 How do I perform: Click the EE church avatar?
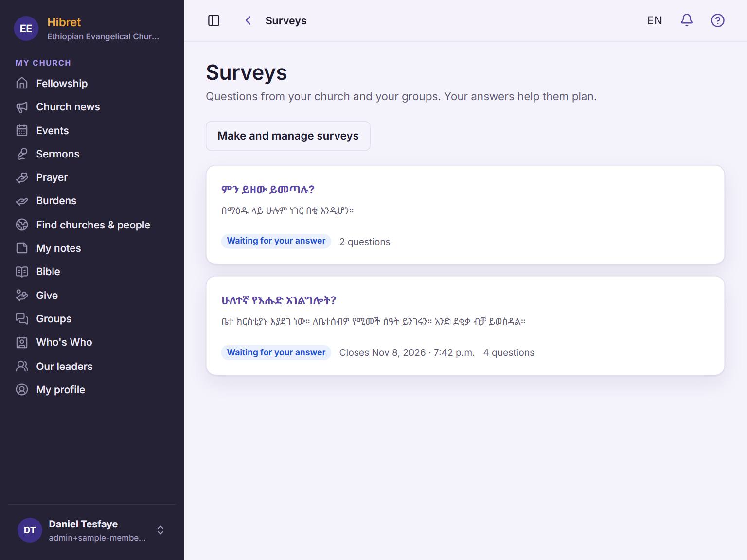point(26,29)
